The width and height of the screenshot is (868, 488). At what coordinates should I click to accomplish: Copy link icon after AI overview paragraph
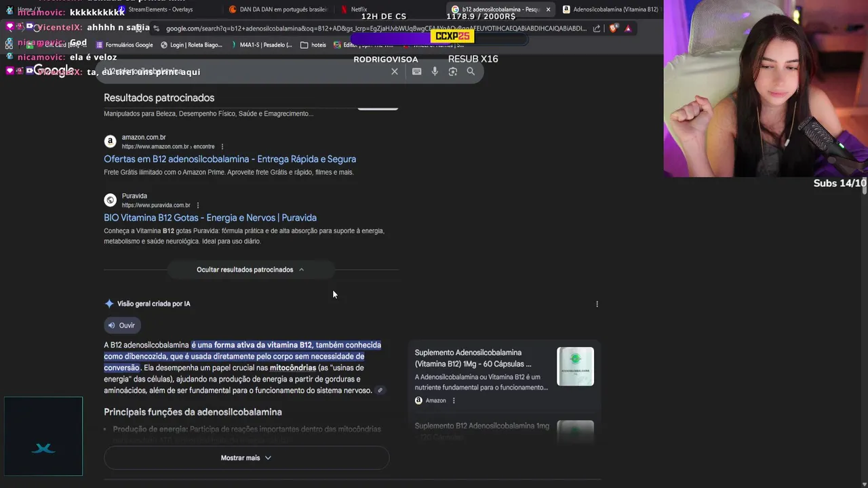pyautogui.click(x=380, y=390)
